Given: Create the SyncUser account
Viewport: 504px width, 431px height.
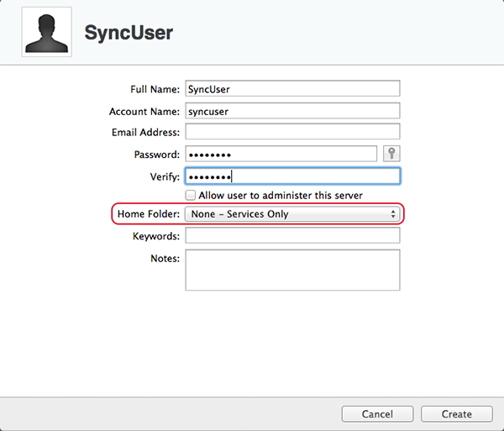Looking at the screenshot, I should coord(457,414).
